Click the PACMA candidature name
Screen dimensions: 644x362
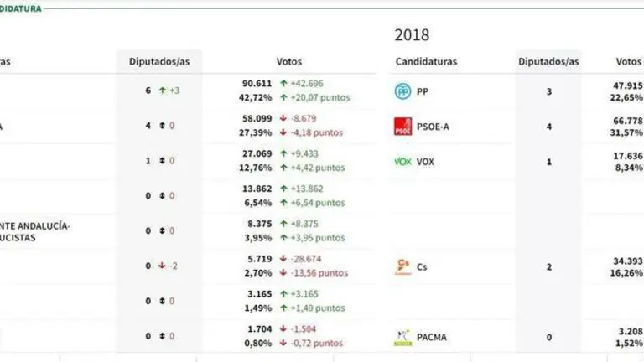[x=432, y=338]
